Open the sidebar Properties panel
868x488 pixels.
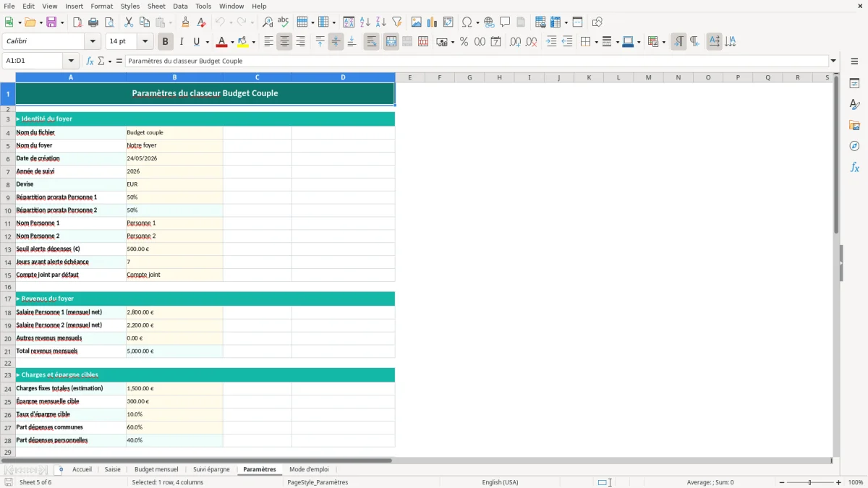click(x=854, y=84)
